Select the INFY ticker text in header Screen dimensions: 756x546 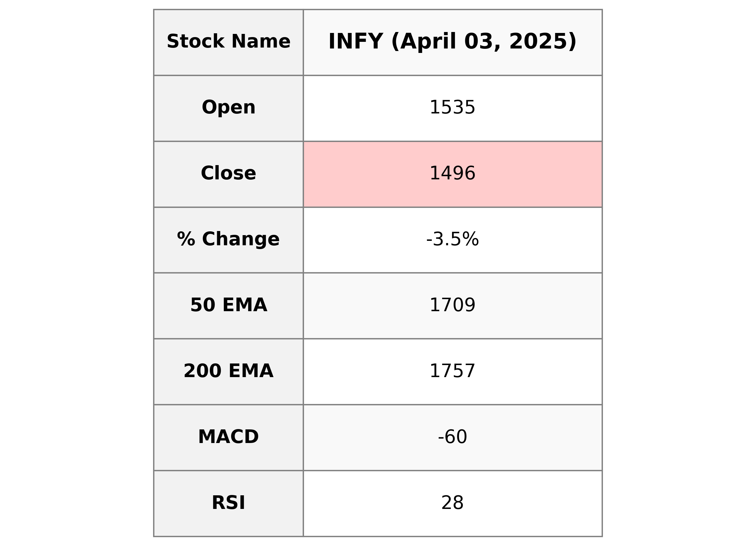[x=355, y=42]
